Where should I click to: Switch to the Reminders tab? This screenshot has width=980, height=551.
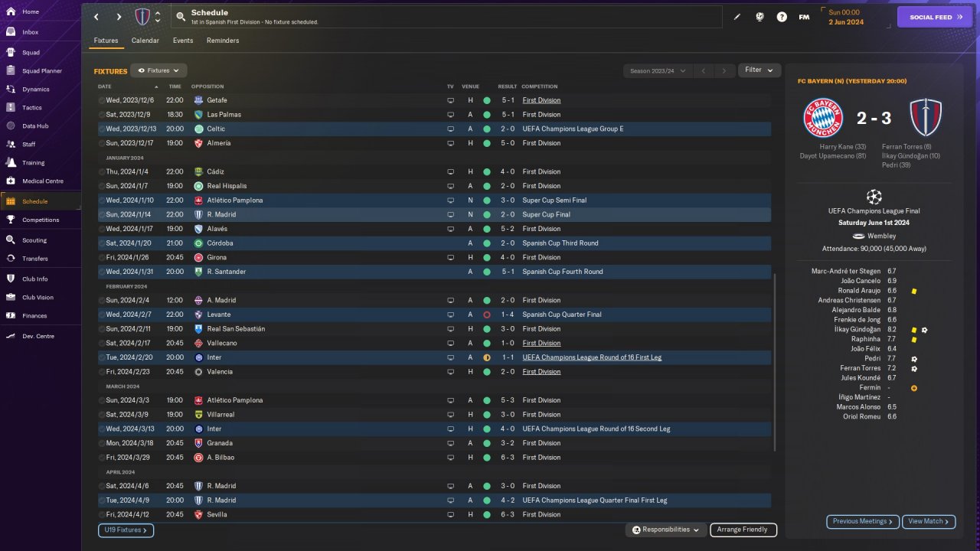pos(223,41)
